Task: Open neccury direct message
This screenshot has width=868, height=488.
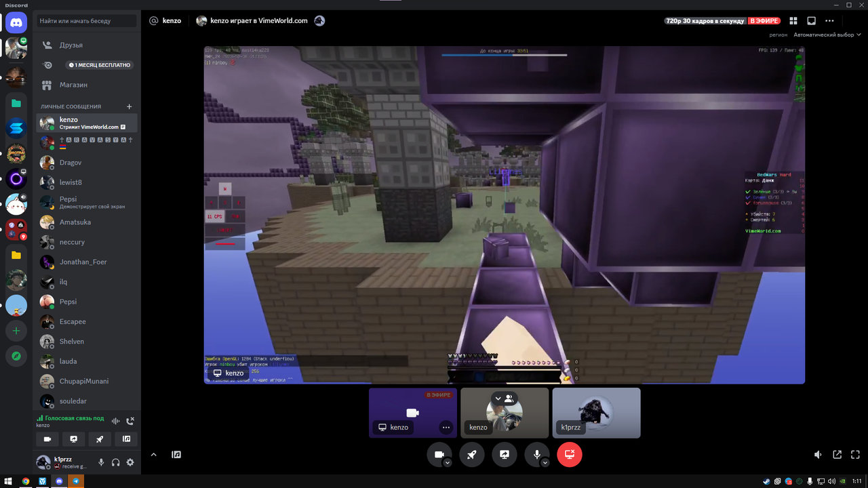Action: pos(87,242)
